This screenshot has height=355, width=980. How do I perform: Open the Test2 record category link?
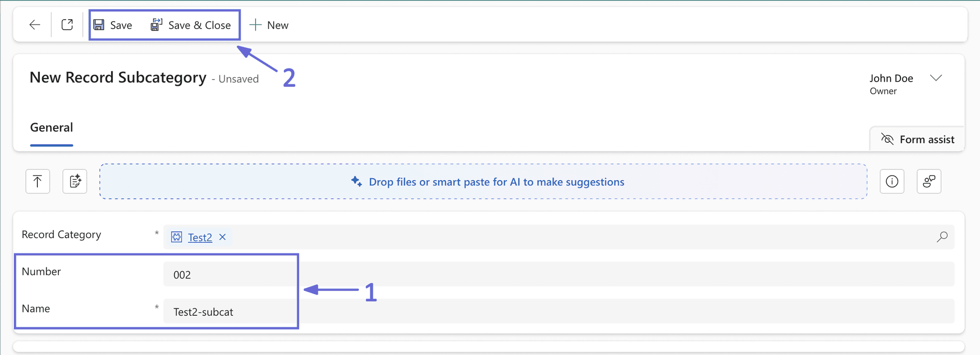point(200,238)
